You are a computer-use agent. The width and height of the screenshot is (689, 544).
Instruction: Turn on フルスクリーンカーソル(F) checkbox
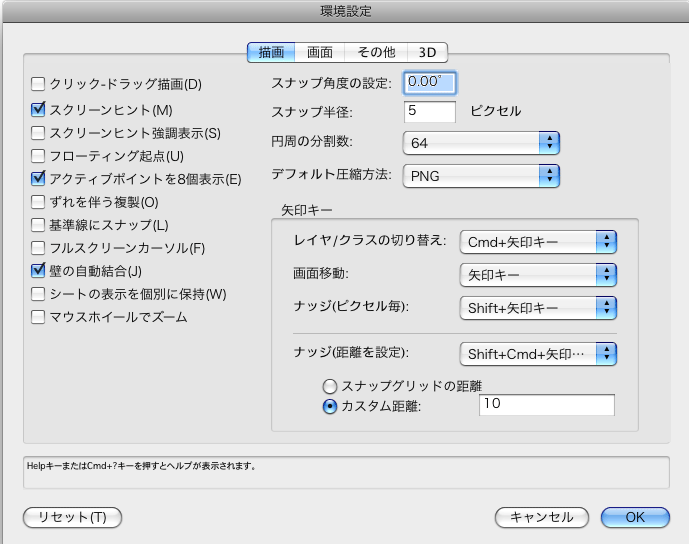pos(39,248)
